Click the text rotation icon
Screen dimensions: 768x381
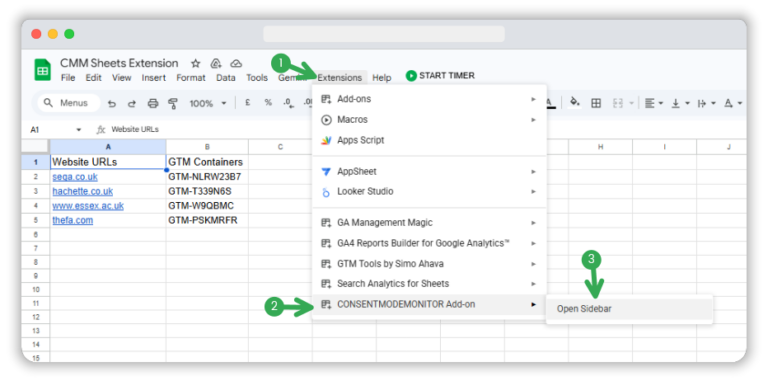(x=728, y=103)
